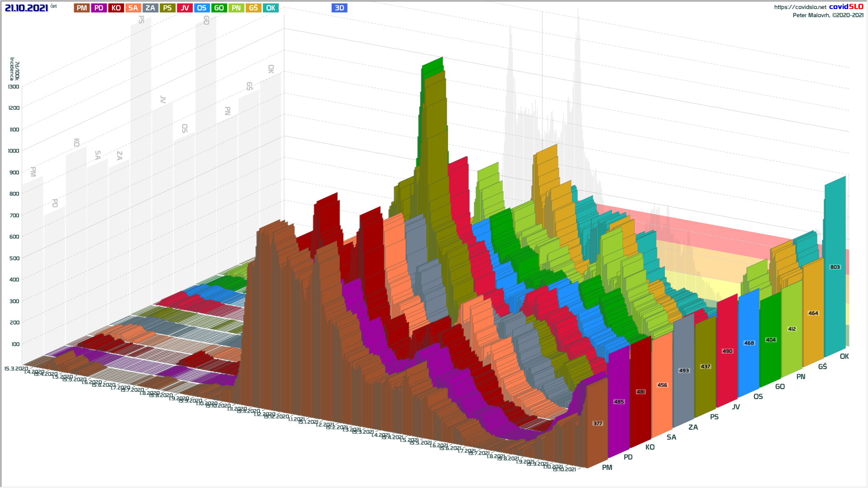Click the OK bar value label 803
This screenshot has width=868, height=488.
click(x=835, y=267)
